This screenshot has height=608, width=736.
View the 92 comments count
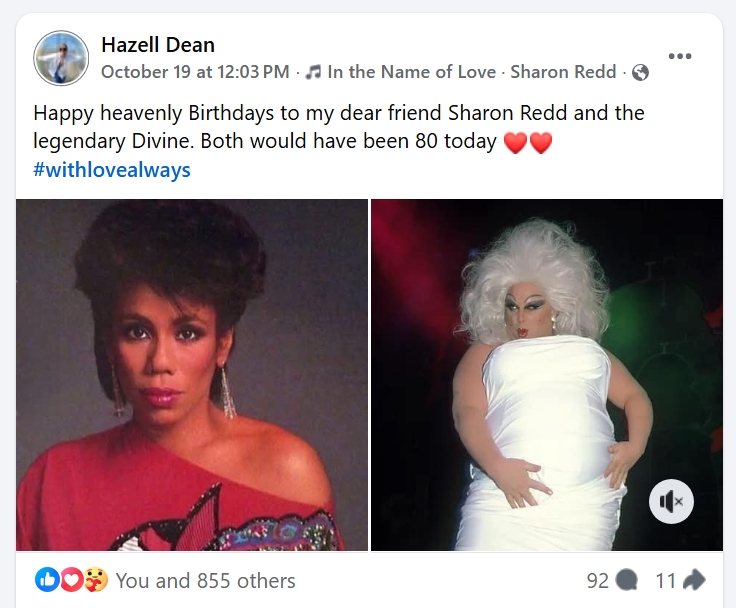598,580
